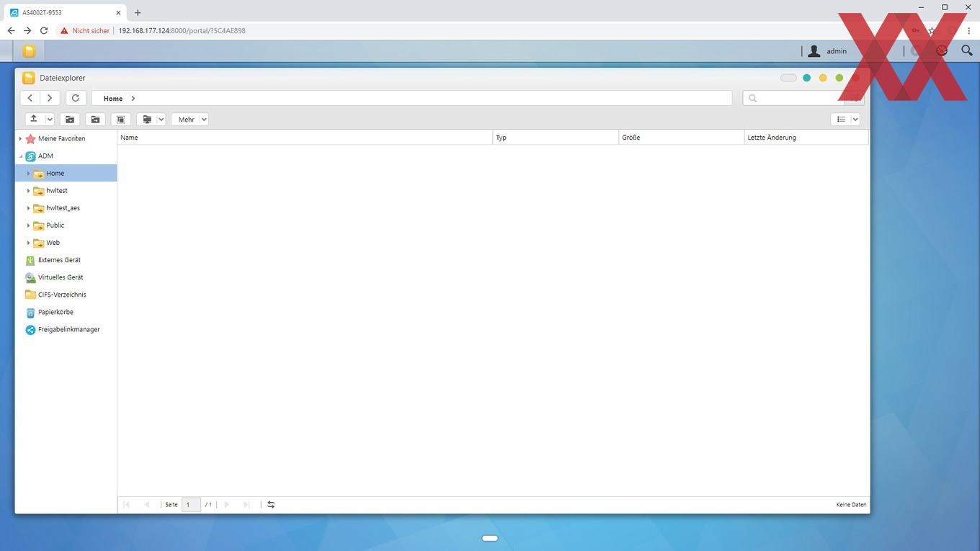Expand the Public folder node
980x551 pixels.
(28, 225)
